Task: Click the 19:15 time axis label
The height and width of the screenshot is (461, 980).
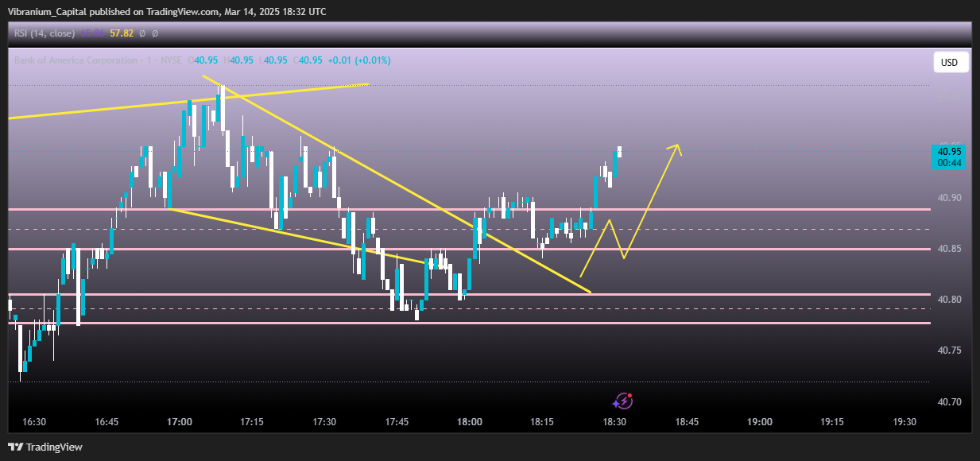Action: click(832, 422)
